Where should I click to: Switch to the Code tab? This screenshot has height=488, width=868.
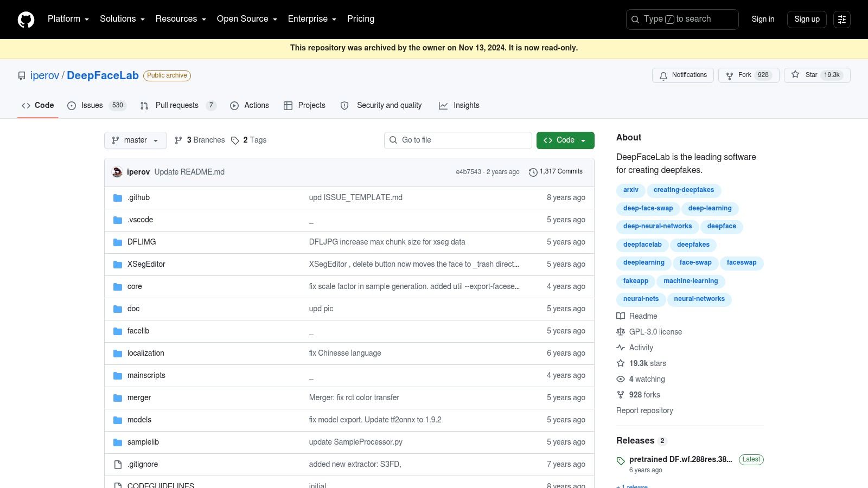[x=38, y=106]
